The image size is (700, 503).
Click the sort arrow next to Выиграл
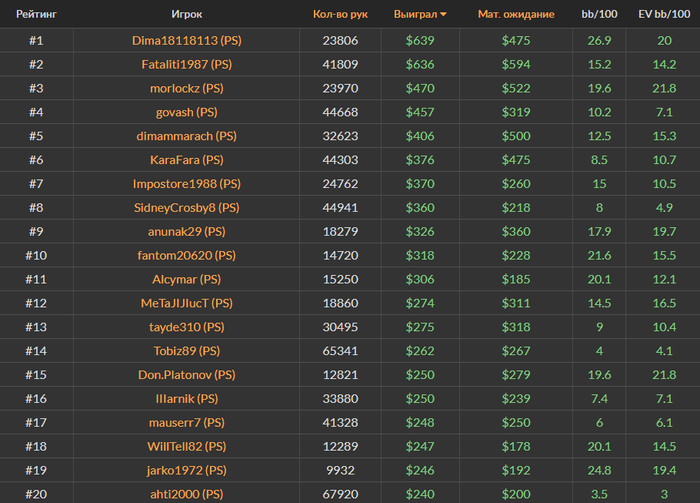point(443,15)
